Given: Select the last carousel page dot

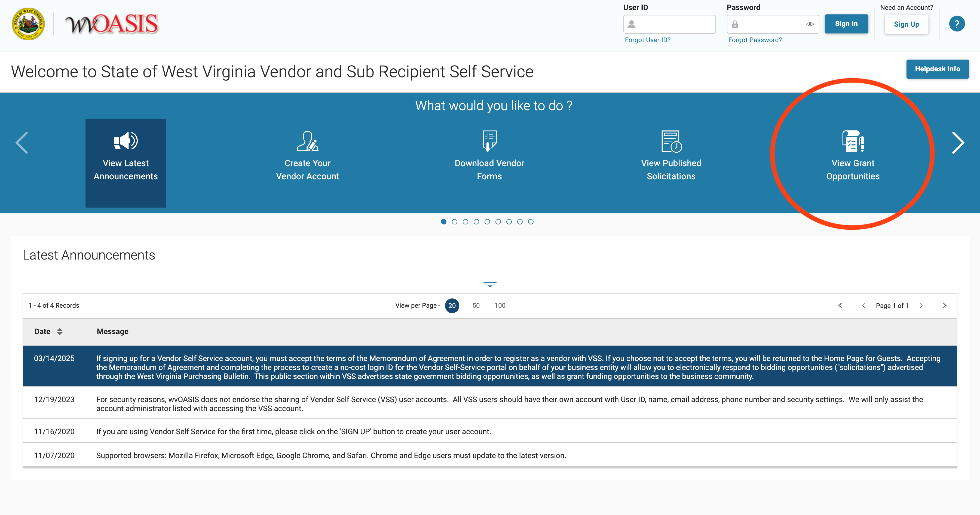Looking at the screenshot, I should (x=531, y=221).
